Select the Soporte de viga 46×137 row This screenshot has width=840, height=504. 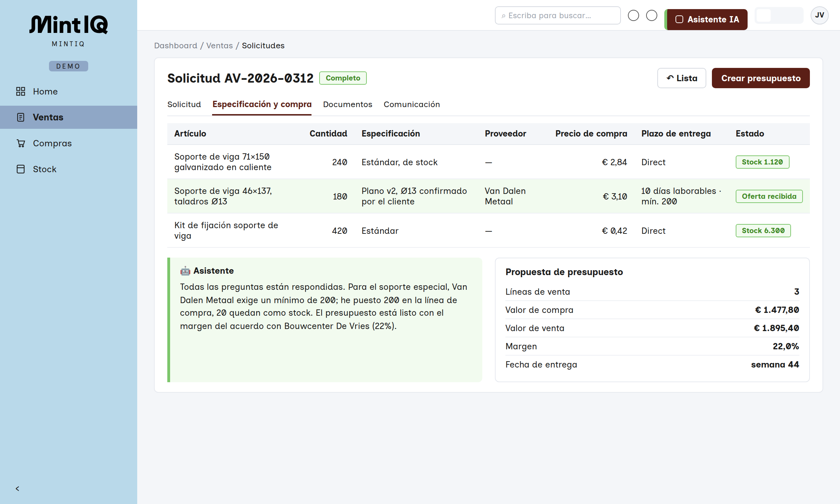coord(489,196)
